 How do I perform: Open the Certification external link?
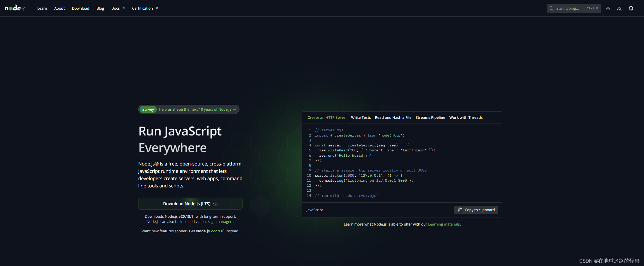[145, 8]
